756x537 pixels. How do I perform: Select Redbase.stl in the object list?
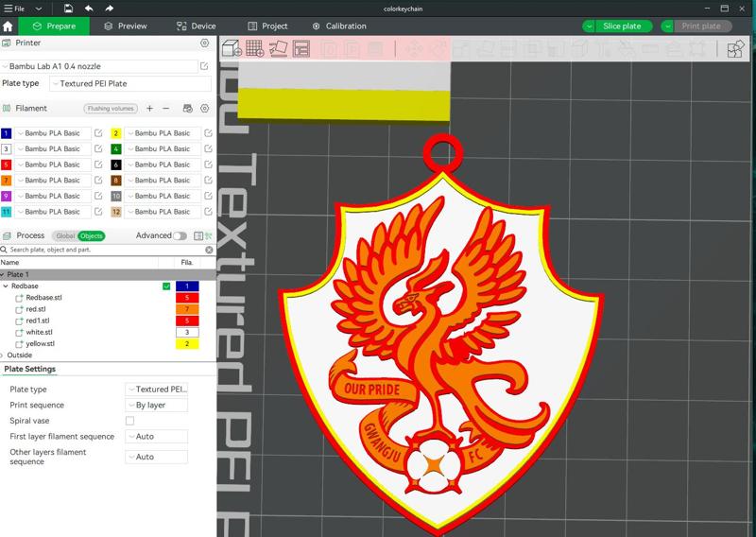43,298
